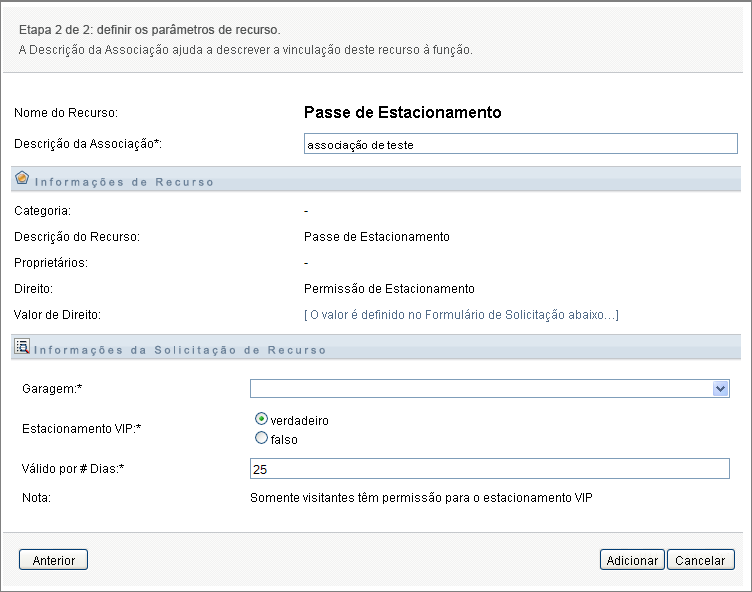This screenshot has width=752, height=592.
Task: Focus the Descrição da Associação text field
Action: tap(520, 144)
